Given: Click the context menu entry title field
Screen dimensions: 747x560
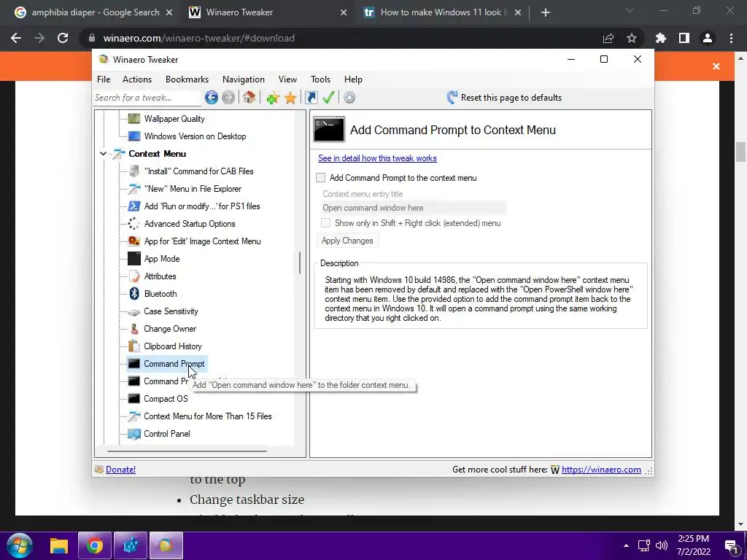Looking at the screenshot, I should 413,208.
